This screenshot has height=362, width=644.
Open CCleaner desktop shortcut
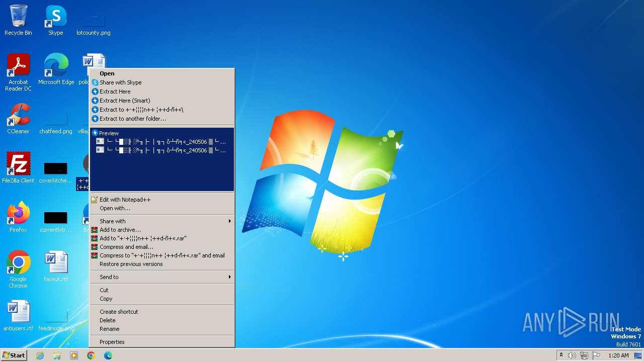pos(18,119)
